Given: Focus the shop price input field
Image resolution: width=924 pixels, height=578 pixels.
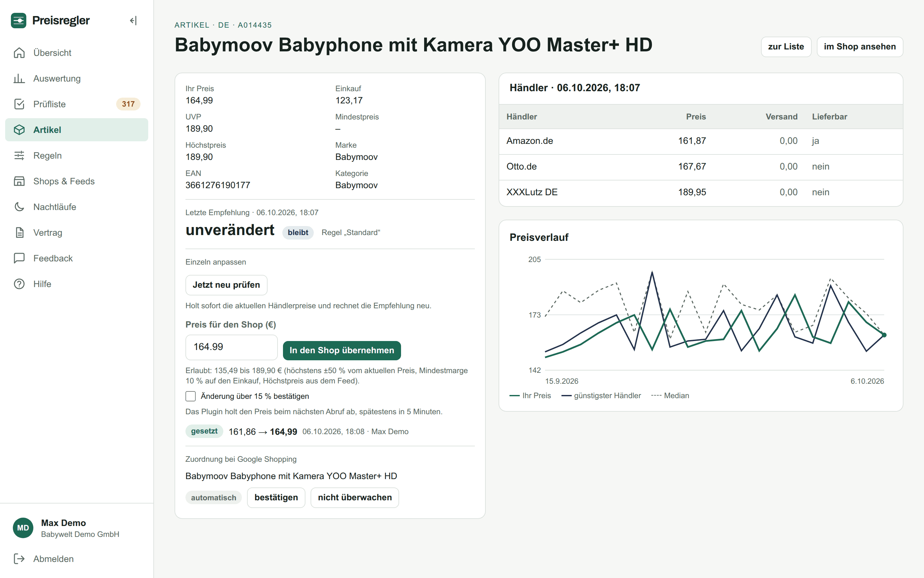Looking at the screenshot, I should tap(231, 347).
